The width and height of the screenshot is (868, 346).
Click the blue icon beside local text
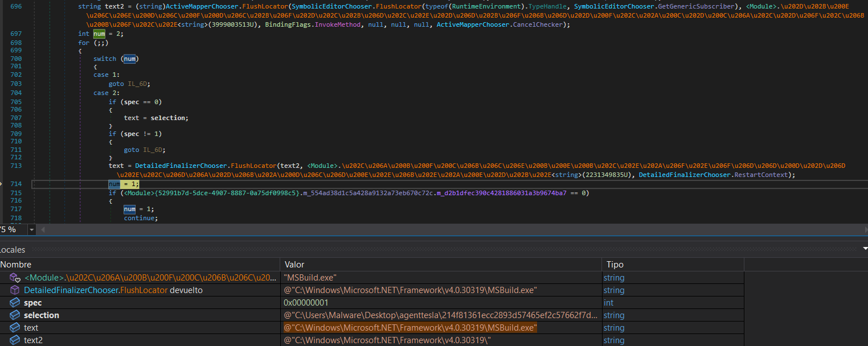pos(15,328)
